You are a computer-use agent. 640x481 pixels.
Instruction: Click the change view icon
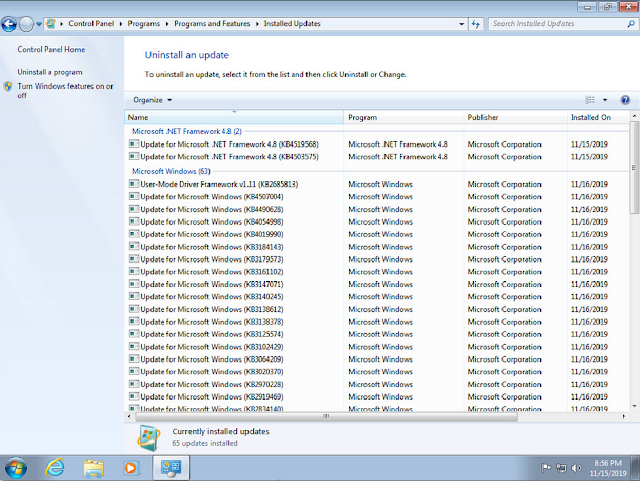[x=590, y=100]
